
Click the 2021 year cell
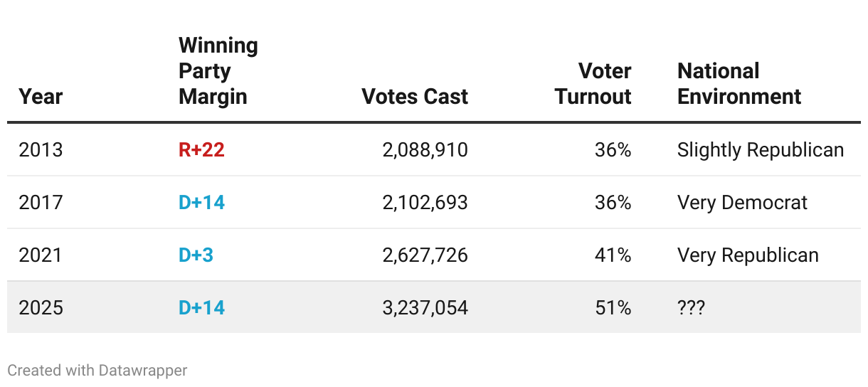[41, 255]
